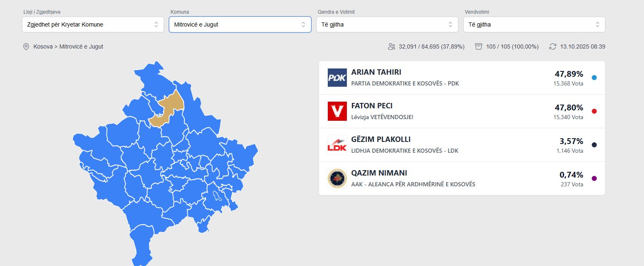Click the dark dot for Gëzim Plakolli

coord(594,145)
